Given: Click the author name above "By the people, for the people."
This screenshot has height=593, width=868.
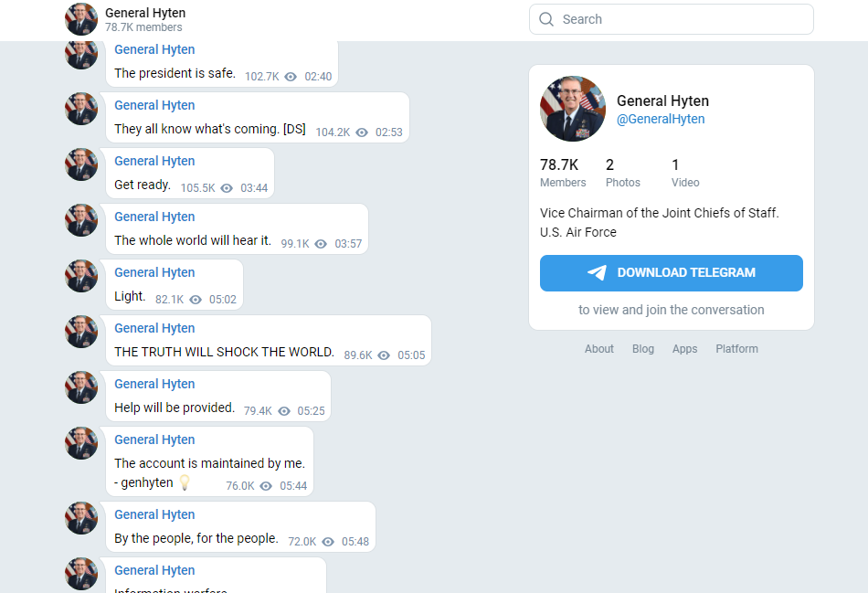Looking at the screenshot, I should [154, 515].
